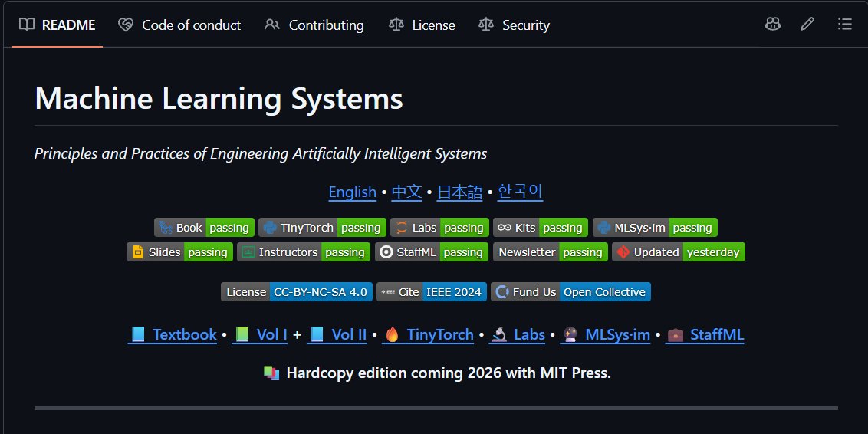The height and width of the screenshot is (434, 868).
Task: Click the people icon beside Contributing
Action: coord(271,25)
